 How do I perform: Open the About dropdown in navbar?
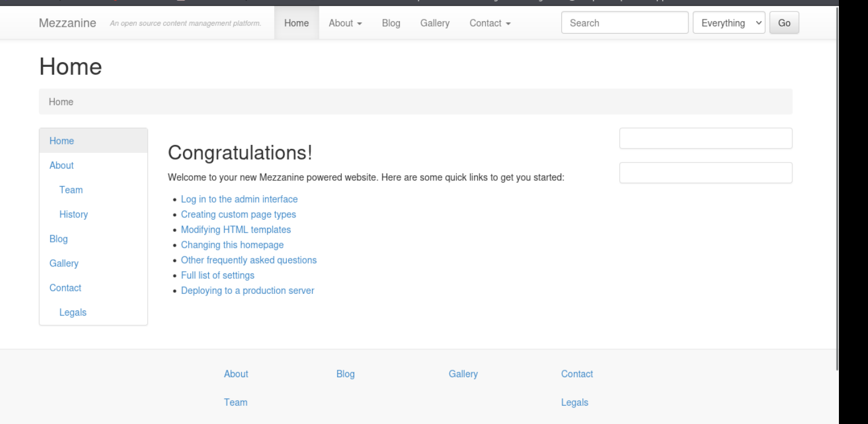click(346, 23)
